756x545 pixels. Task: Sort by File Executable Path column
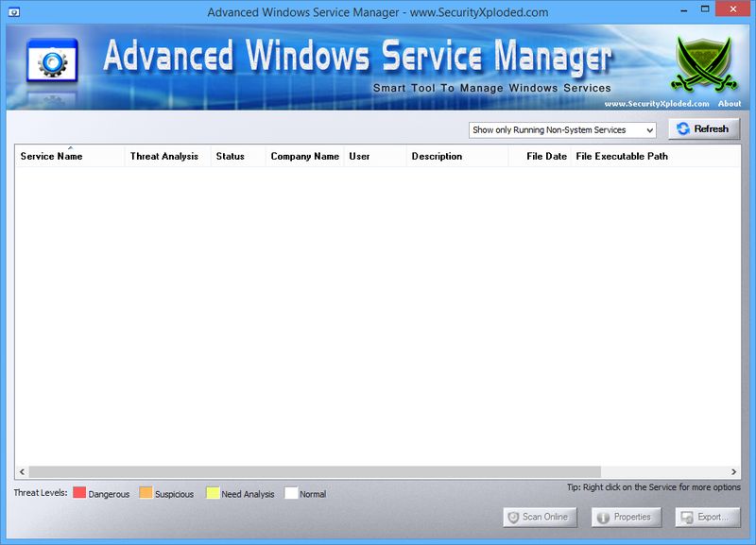click(x=656, y=156)
